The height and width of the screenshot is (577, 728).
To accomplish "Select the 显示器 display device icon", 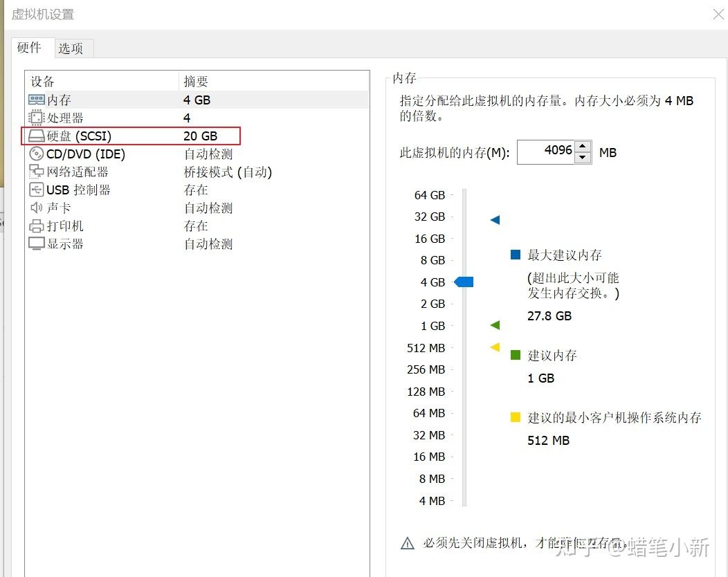I will [36, 244].
